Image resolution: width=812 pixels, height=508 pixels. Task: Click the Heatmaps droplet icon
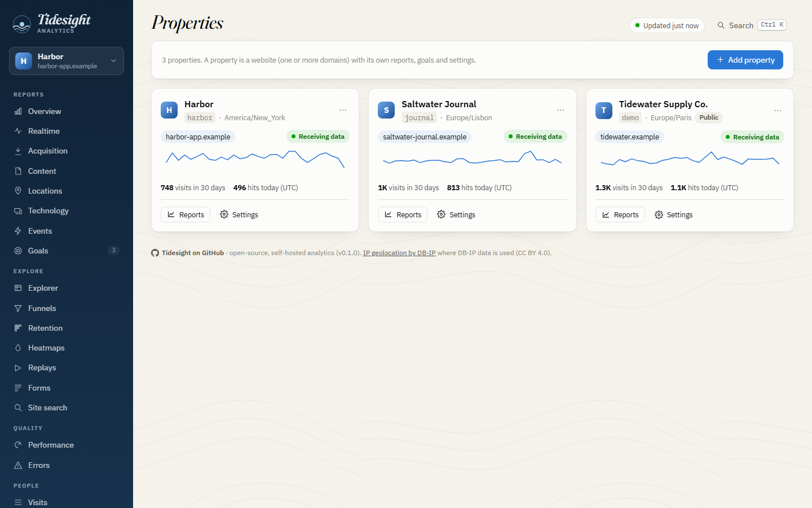coord(18,348)
